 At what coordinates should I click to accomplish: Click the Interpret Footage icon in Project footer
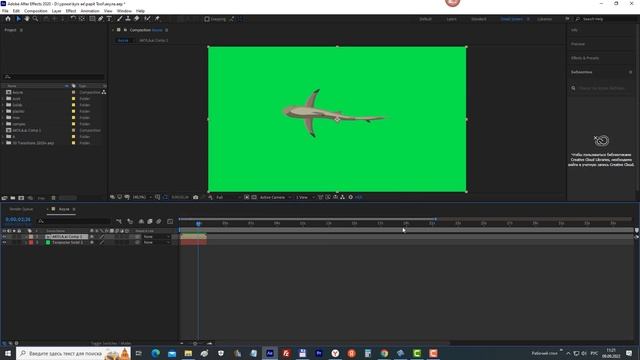click(4, 198)
